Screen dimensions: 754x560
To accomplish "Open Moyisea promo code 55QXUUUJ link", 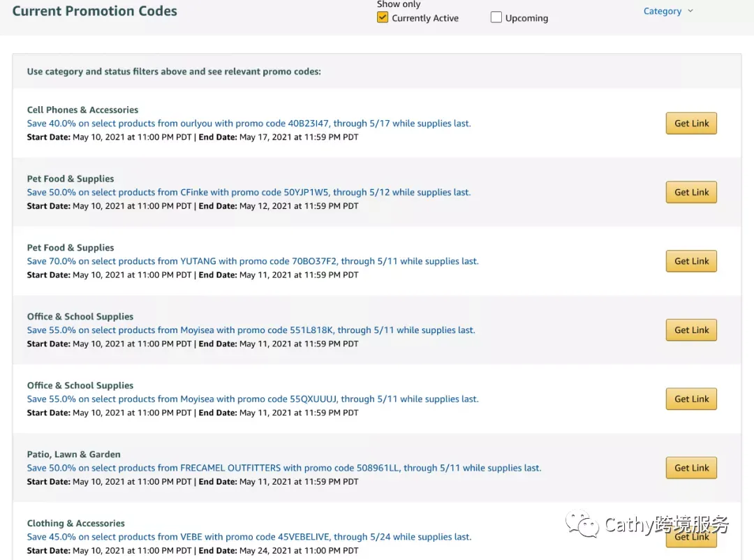I will tap(253, 399).
